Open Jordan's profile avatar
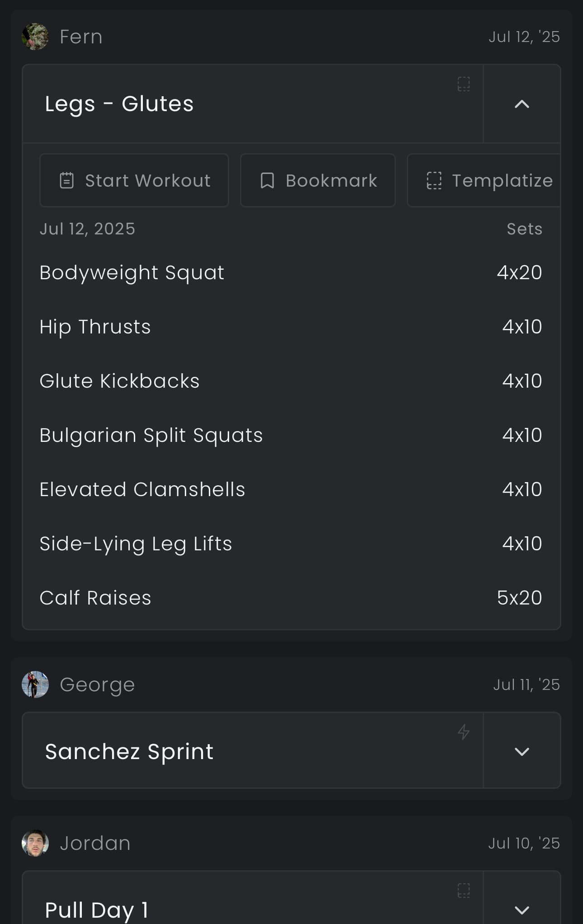Viewport: 583px width, 924px height. click(36, 843)
